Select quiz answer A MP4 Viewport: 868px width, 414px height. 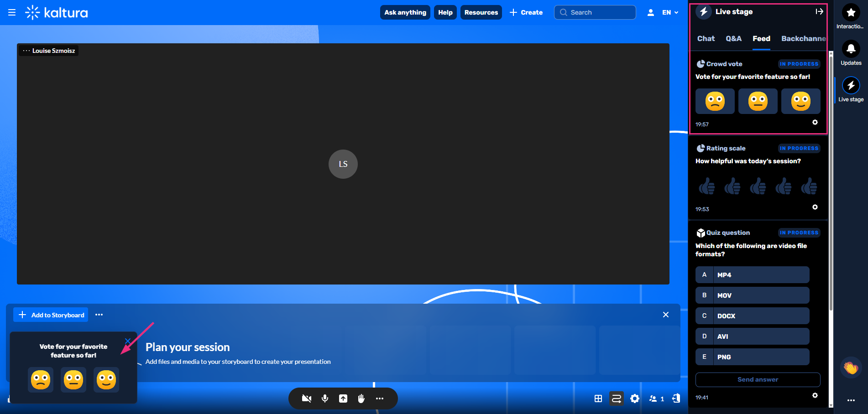pyautogui.click(x=753, y=275)
